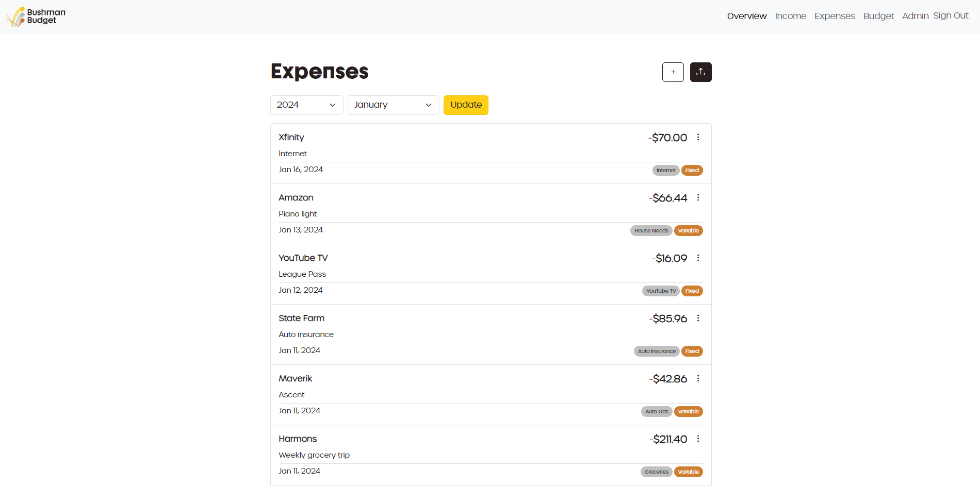Click the Ascent description text

pyautogui.click(x=291, y=395)
